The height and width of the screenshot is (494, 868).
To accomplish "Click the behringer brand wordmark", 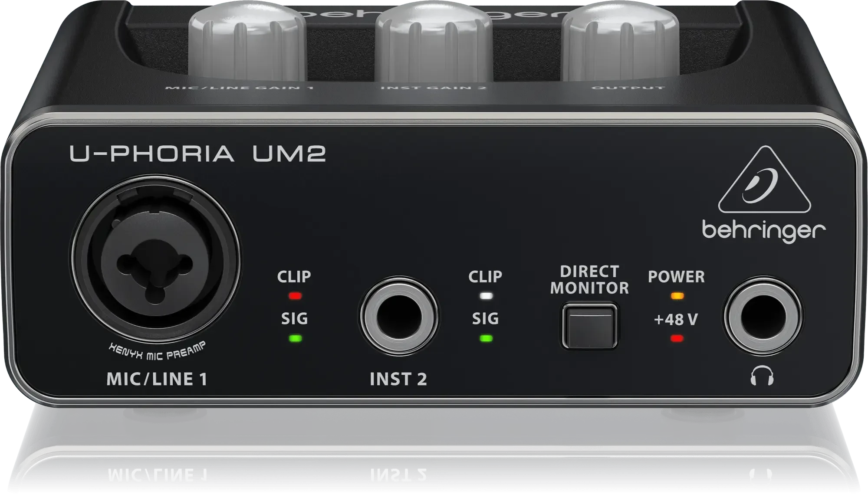I will point(763,231).
